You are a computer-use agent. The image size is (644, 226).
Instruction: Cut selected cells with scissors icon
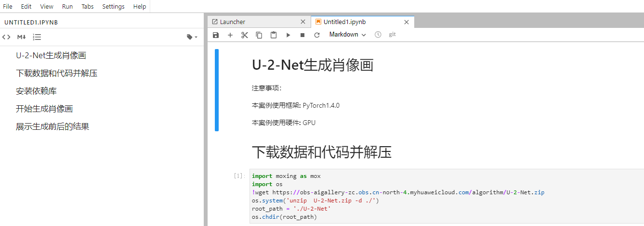[x=245, y=35]
